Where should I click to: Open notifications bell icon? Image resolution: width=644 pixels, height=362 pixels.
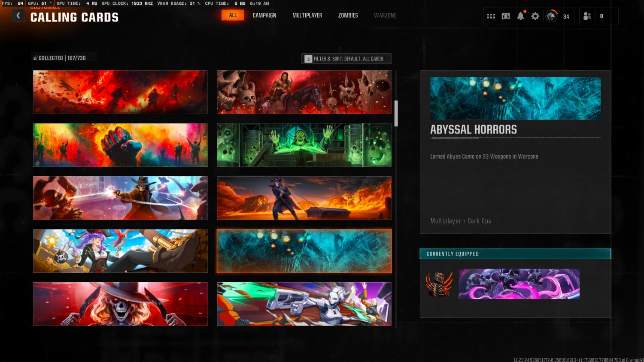tap(520, 16)
